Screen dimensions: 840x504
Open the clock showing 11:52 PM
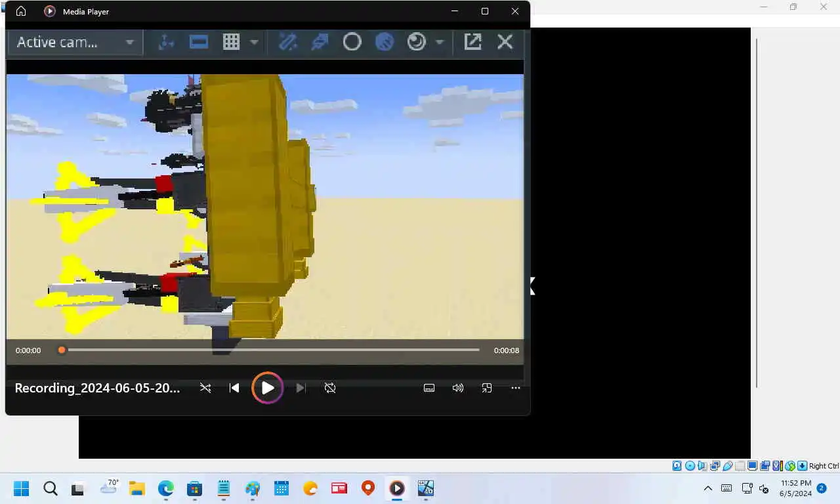[795, 488]
